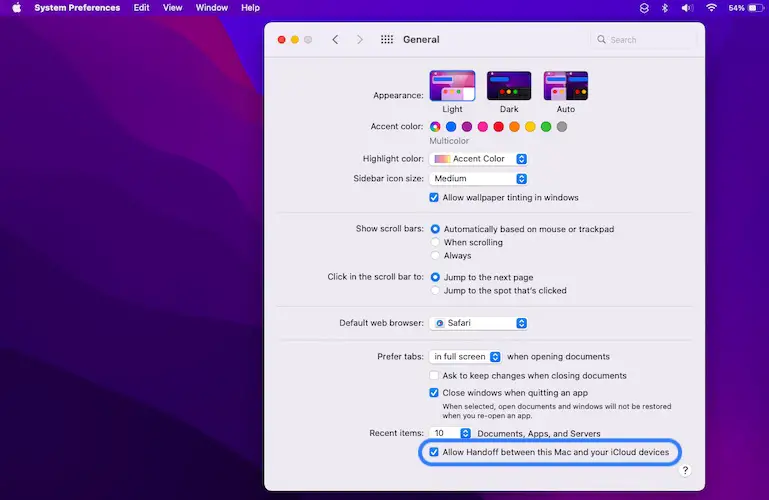Enable Ask to keep changes checkbox
This screenshot has height=500, width=769.
[434, 376]
